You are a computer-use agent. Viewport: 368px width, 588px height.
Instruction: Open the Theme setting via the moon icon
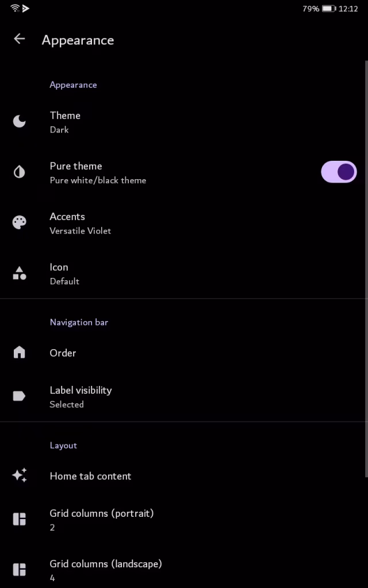[x=19, y=121]
